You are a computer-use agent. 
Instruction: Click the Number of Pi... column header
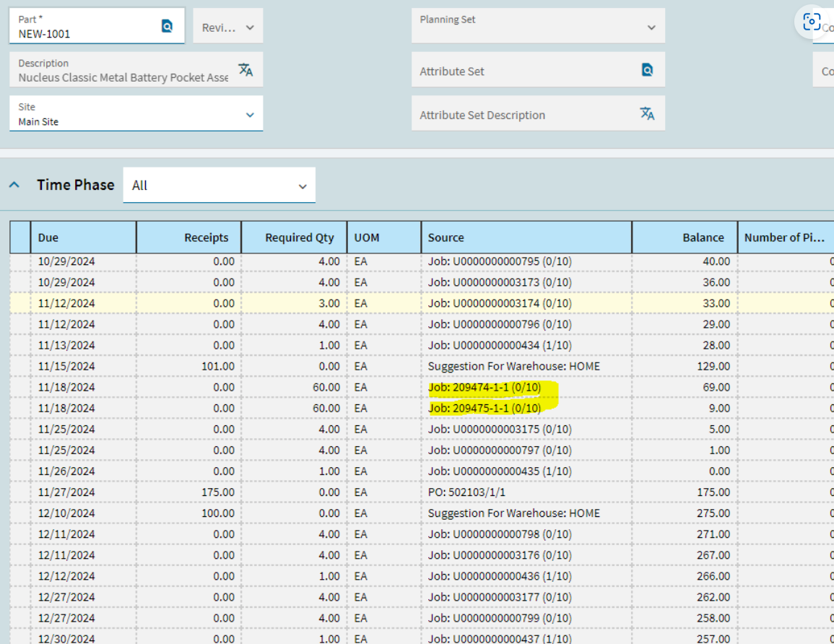pyautogui.click(x=785, y=238)
